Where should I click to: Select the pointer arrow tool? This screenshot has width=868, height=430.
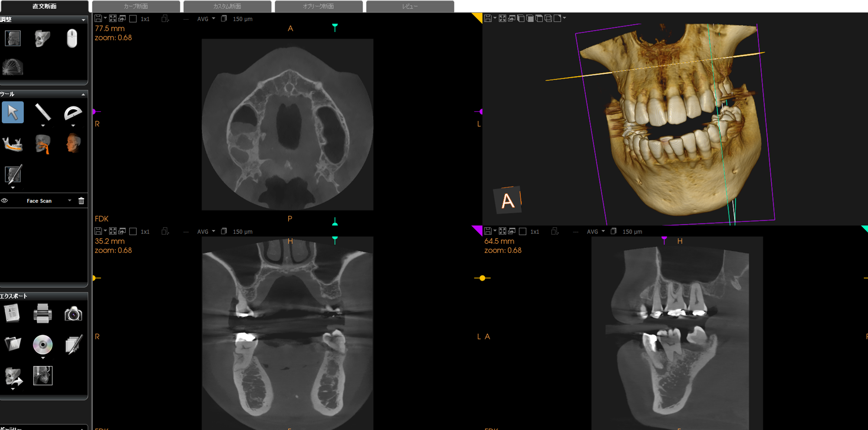click(13, 112)
